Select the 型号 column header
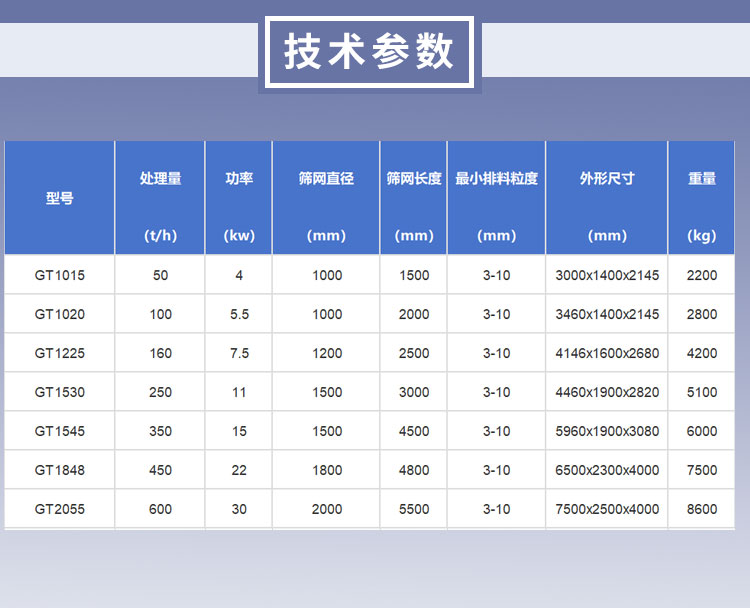The width and height of the screenshot is (750, 608). tap(60, 198)
